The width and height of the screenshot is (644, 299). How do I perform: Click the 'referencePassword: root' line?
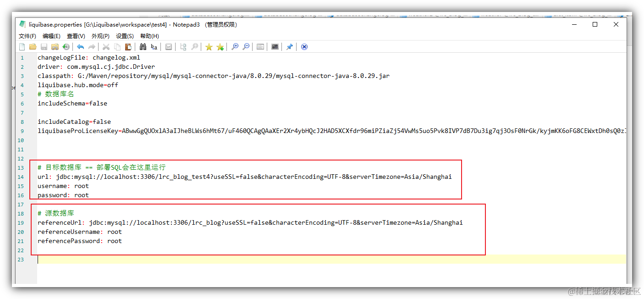tap(80, 241)
